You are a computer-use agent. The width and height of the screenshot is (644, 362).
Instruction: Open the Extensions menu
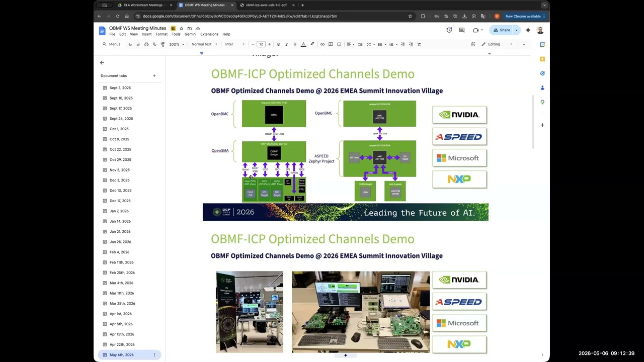tap(209, 34)
